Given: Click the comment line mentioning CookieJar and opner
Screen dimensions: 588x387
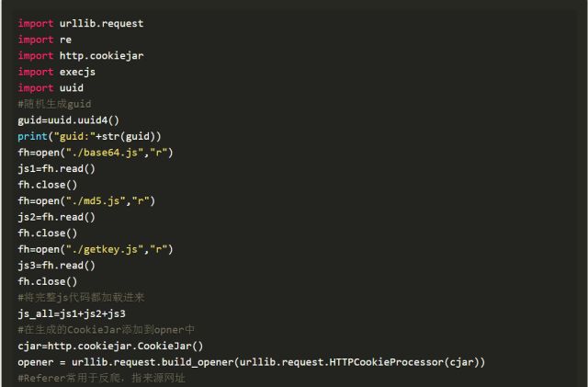Looking at the screenshot, I should tap(106, 329).
